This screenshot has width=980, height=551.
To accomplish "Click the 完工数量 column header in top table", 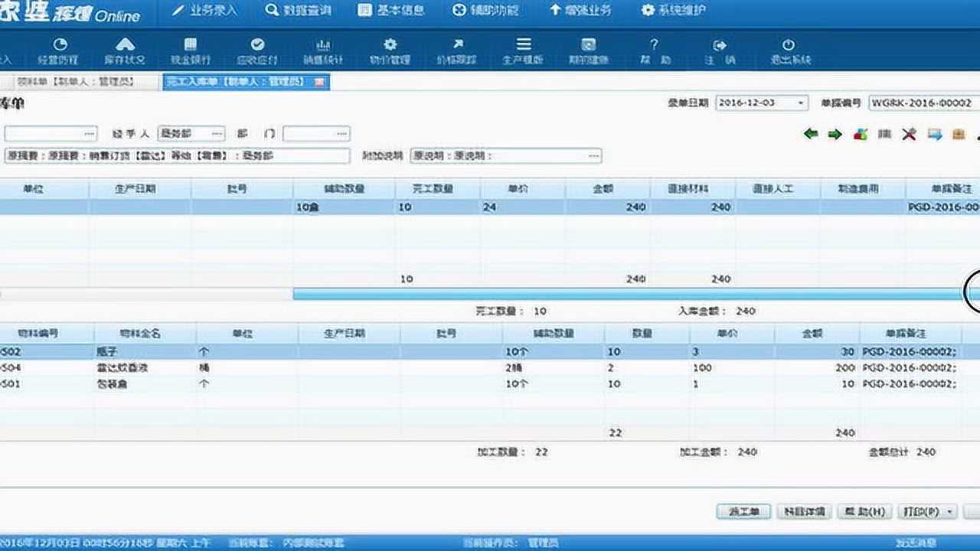I will tap(438, 189).
